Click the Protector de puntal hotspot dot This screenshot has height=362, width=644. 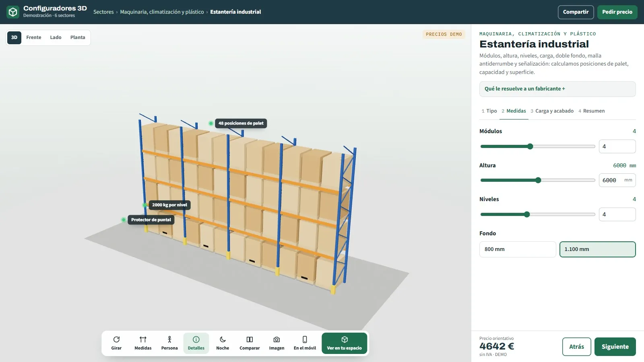(x=124, y=220)
